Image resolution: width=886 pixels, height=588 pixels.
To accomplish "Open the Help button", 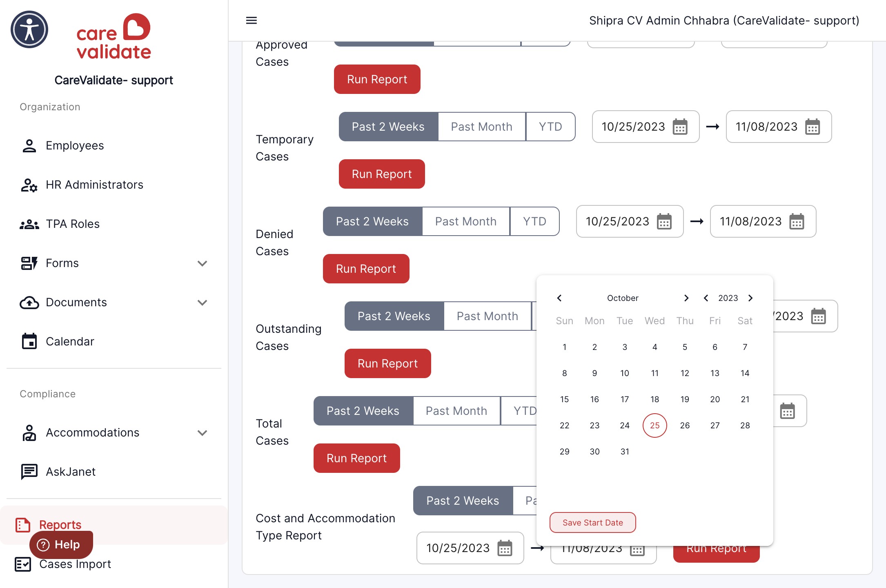I will pos(61,545).
